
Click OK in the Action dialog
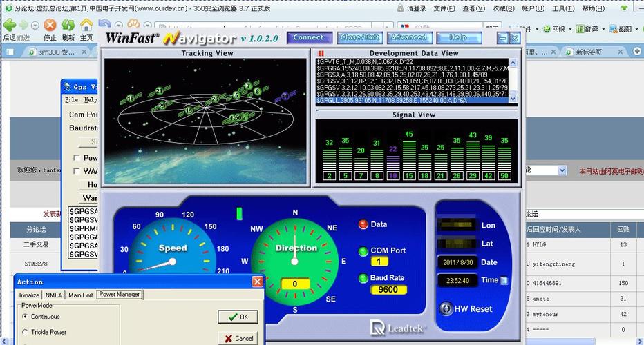click(238, 317)
